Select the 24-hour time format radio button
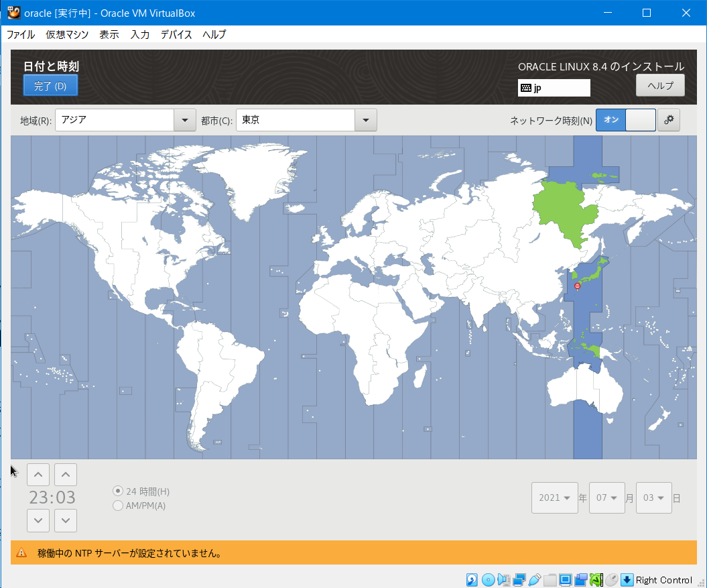The height and width of the screenshot is (588, 707). coord(118,491)
